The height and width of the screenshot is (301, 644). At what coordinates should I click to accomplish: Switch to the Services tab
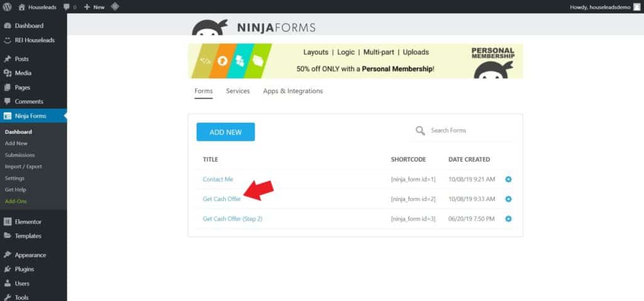coord(238,91)
